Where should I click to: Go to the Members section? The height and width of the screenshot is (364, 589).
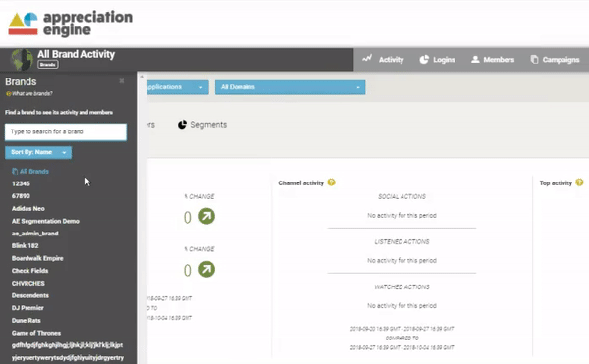pos(493,59)
